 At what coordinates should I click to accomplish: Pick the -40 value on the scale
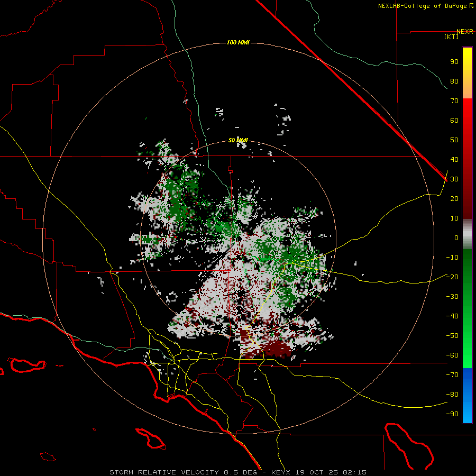pyautogui.click(x=452, y=316)
